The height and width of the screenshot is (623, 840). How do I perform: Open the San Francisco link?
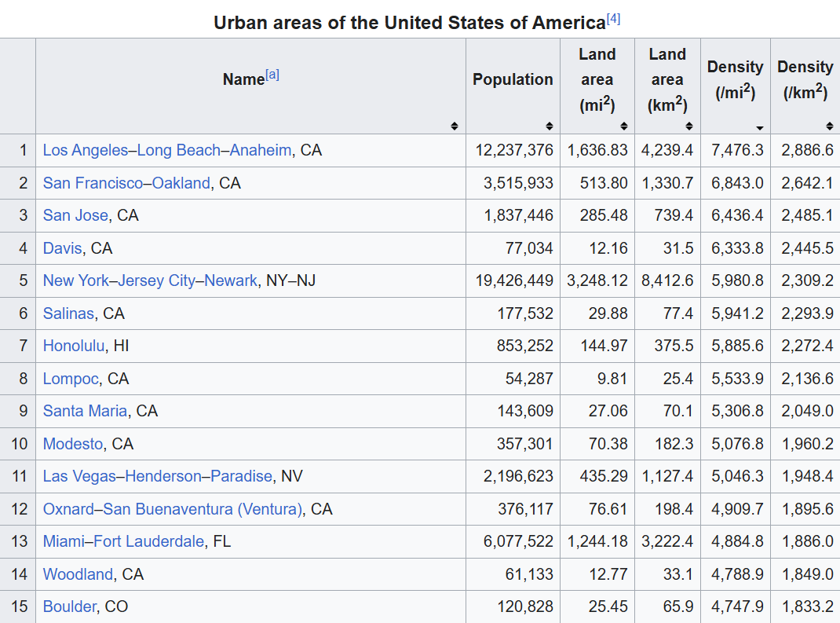pos(93,183)
